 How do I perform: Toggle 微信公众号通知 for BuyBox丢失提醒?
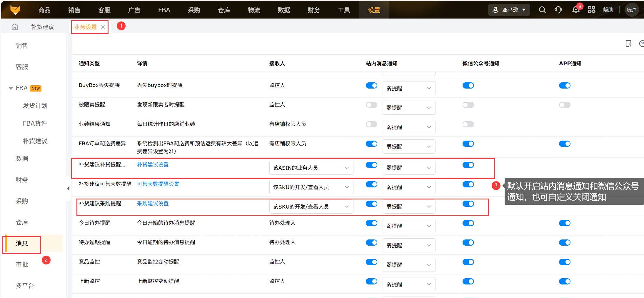point(468,85)
